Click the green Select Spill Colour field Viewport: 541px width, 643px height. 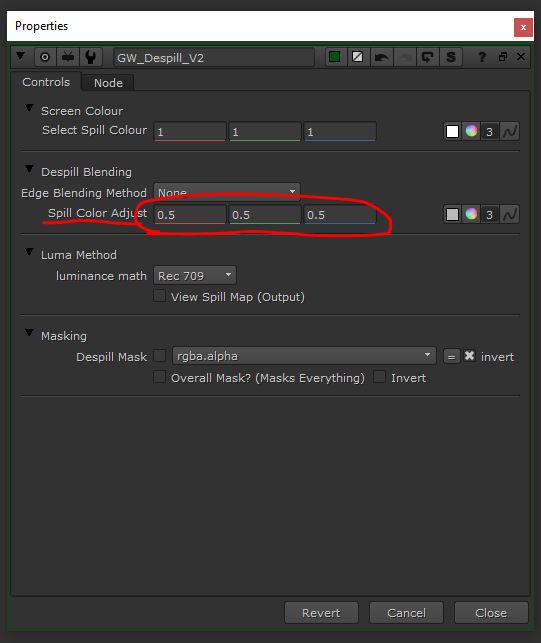[x=265, y=132]
